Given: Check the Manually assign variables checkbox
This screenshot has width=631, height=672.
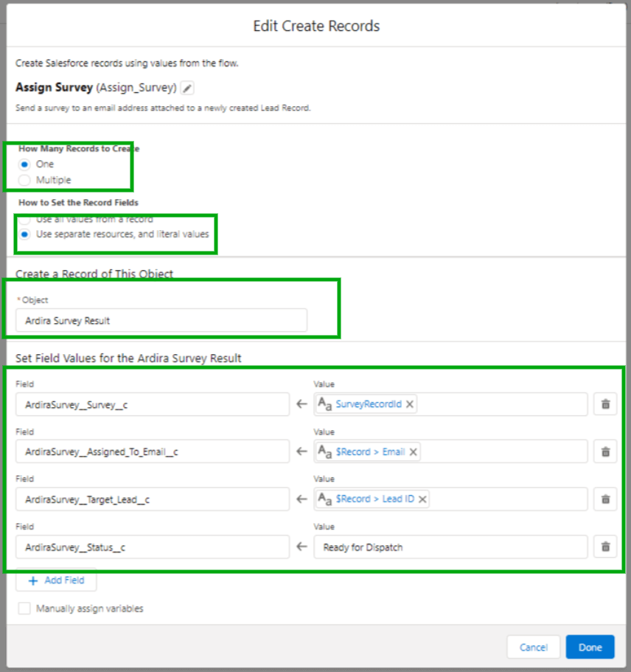Looking at the screenshot, I should click(x=24, y=608).
